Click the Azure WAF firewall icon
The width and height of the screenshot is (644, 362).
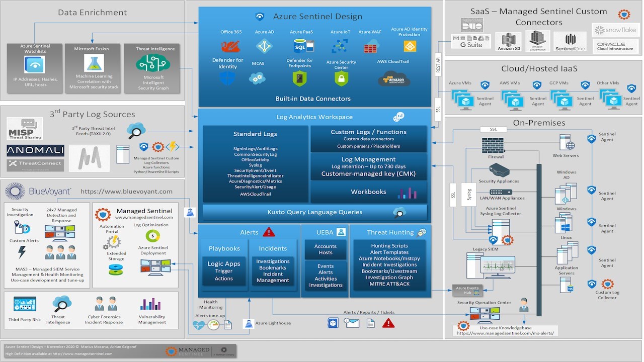tap(370, 46)
